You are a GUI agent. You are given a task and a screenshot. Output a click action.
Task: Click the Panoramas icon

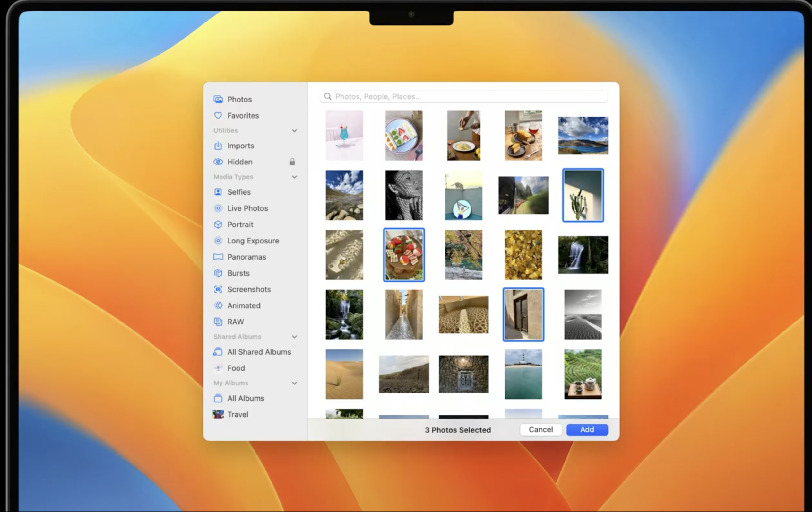pos(218,257)
